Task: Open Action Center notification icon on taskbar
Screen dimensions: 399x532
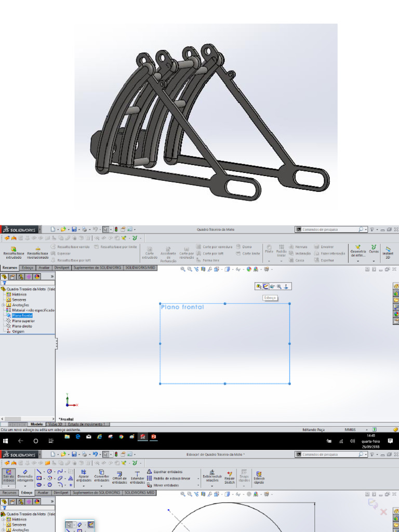Action: point(390,441)
